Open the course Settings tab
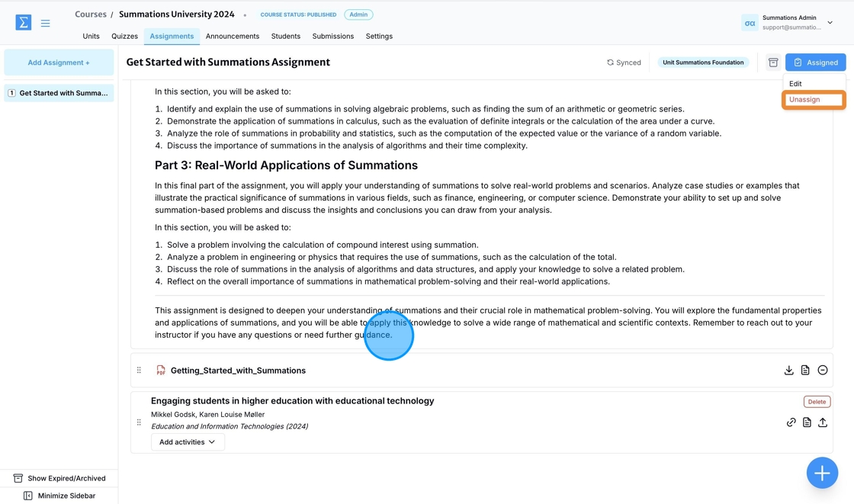Image resolution: width=854 pixels, height=504 pixels. pos(379,37)
